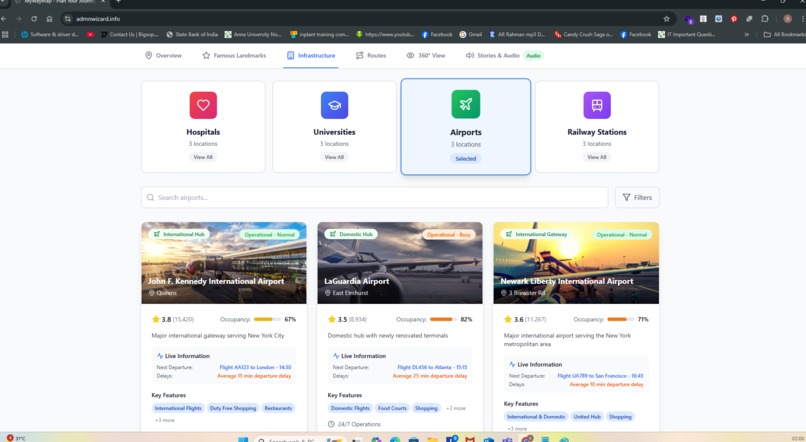Screen dimensions: 806x442
Task: Click Flight DL456 to Atlanta link
Action: coord(432,367)
